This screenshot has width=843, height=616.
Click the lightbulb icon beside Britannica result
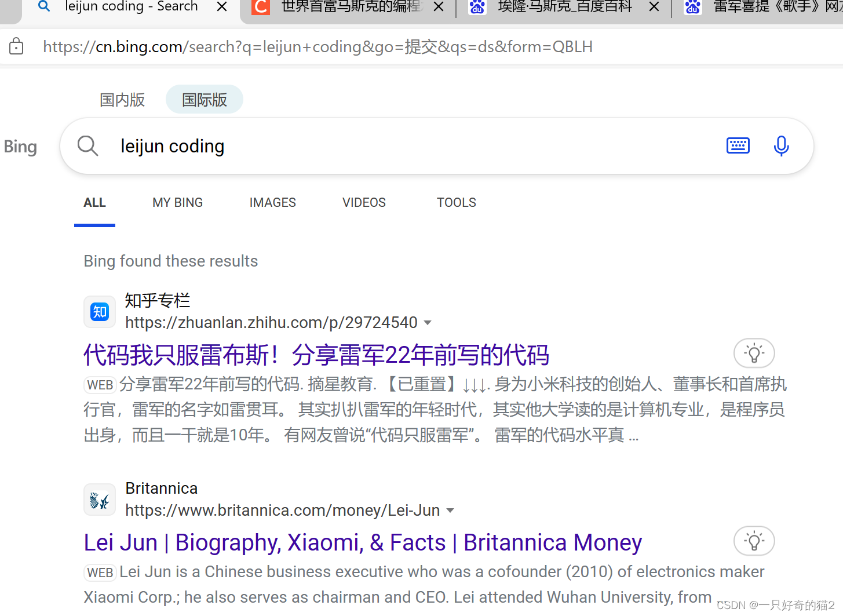click(754, 541)
